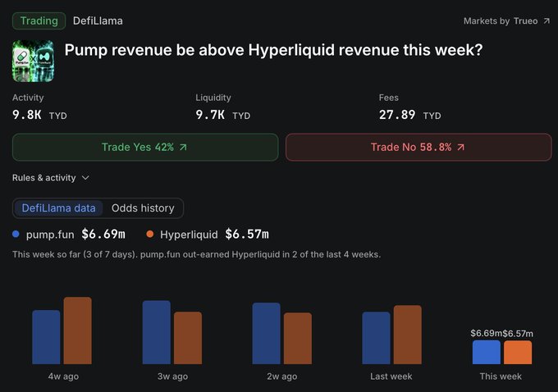Click the 'This week so far' summary text
The height and width of the screenshot is (392, 558).
[196, 255]
